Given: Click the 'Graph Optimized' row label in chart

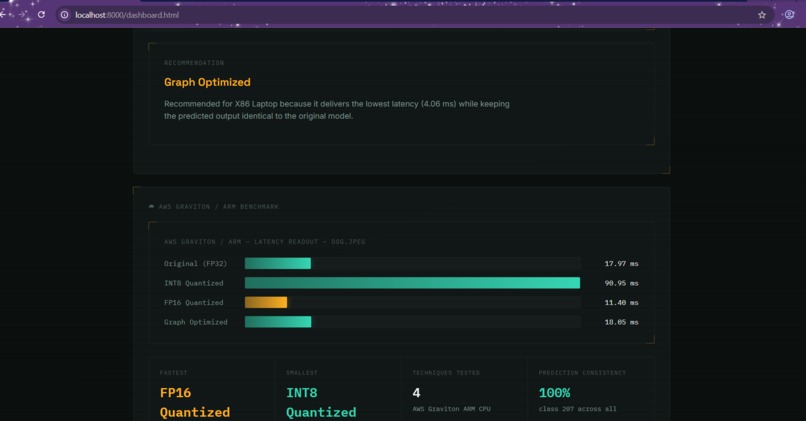Looking at the screenshot, I should tap(195, 322).
